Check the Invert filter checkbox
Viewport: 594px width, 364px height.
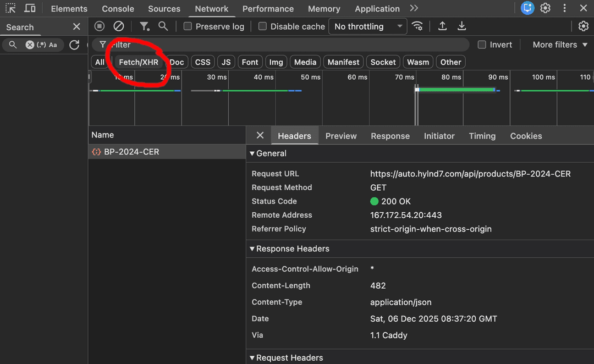(x=482, y=45)
